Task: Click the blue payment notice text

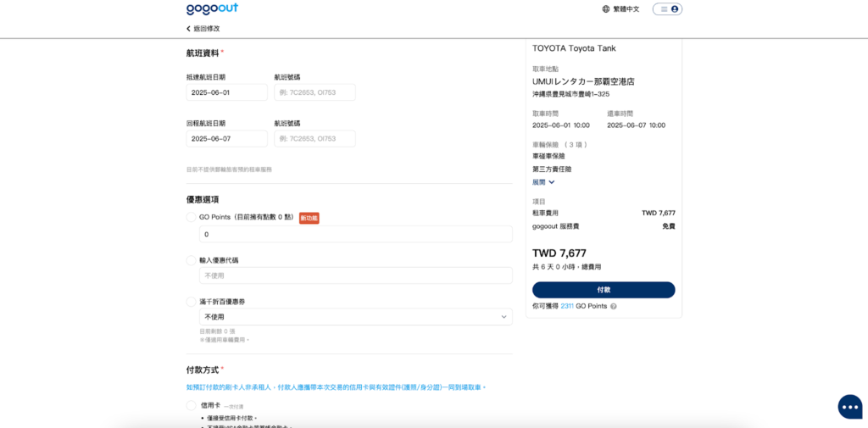Action: pyautogui.click(x=336, y=387)
